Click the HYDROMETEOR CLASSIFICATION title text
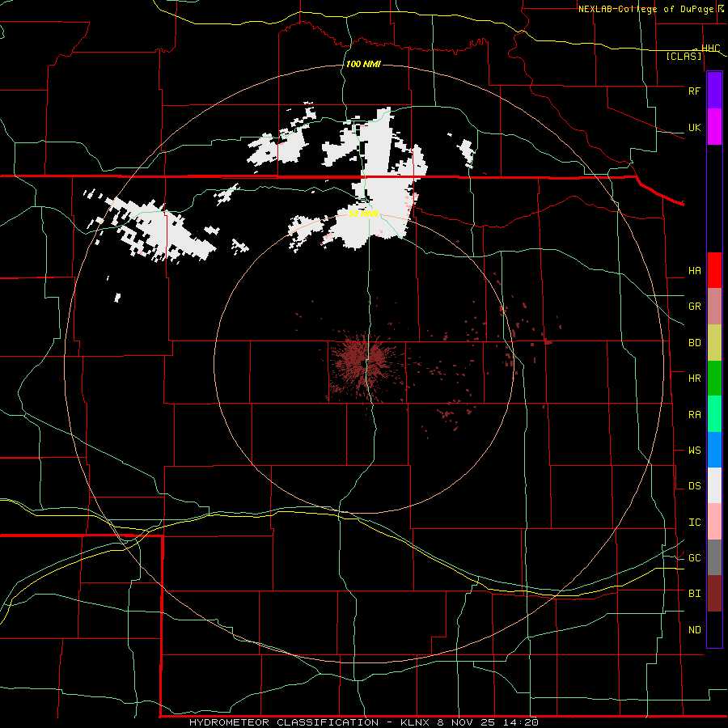This screenshot has width=728, height=728. coord(284,722)
